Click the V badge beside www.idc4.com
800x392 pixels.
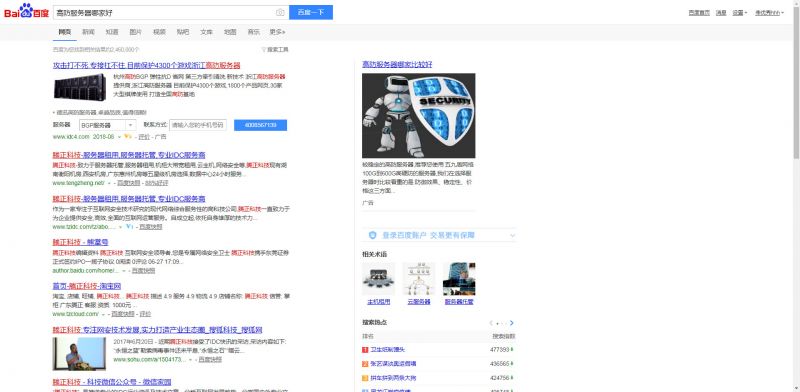(128, 137)
